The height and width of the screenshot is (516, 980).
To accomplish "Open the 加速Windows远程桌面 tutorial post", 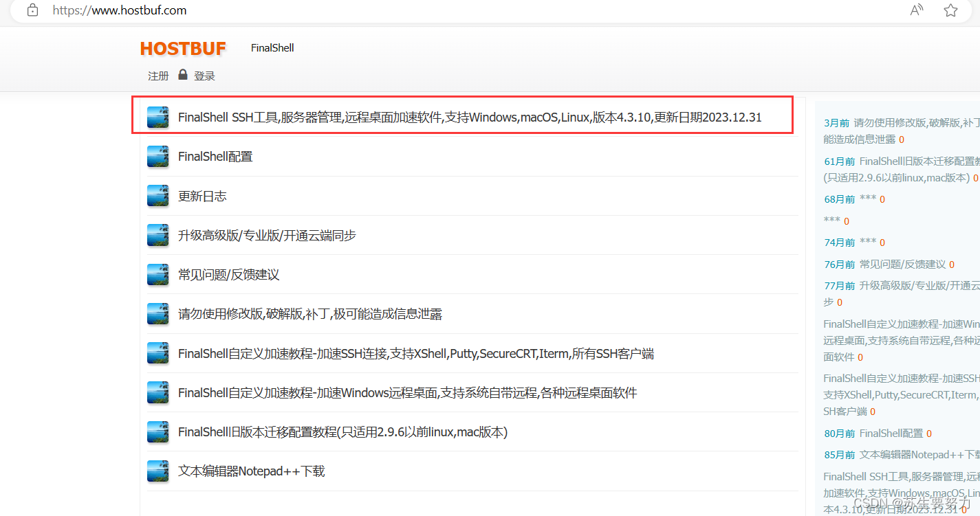I will coord(408,393).
